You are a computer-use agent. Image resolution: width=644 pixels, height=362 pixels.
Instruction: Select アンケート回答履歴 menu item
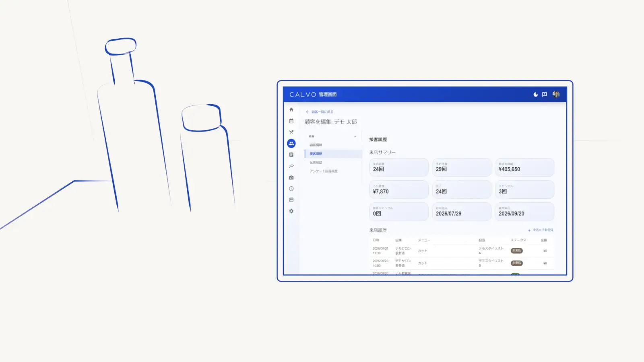pyautogui.click(x=324, y=171)
